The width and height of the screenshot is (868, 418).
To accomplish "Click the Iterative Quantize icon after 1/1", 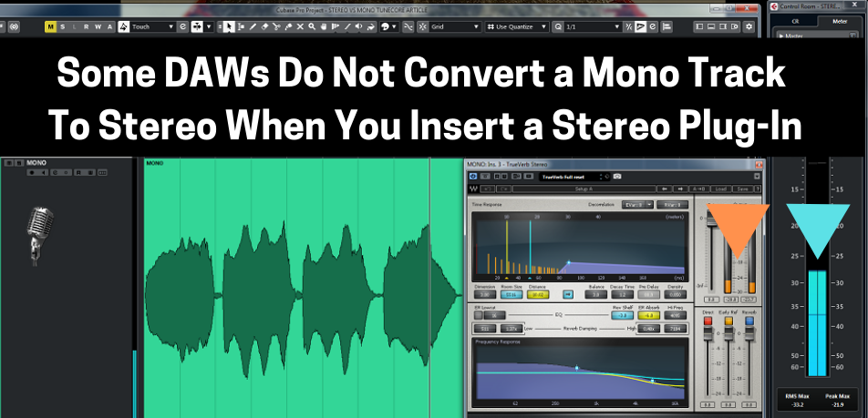I will [629, 26].
